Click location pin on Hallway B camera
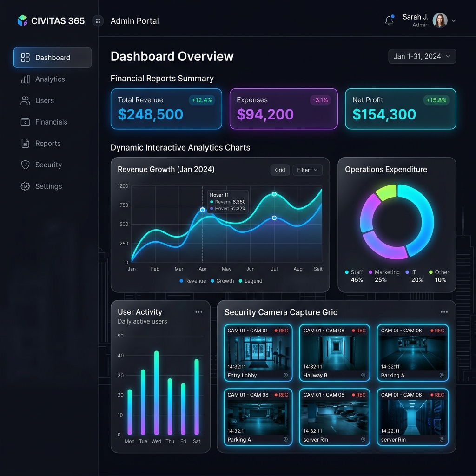Screen dimensions: 476x476 click(363, 375)
